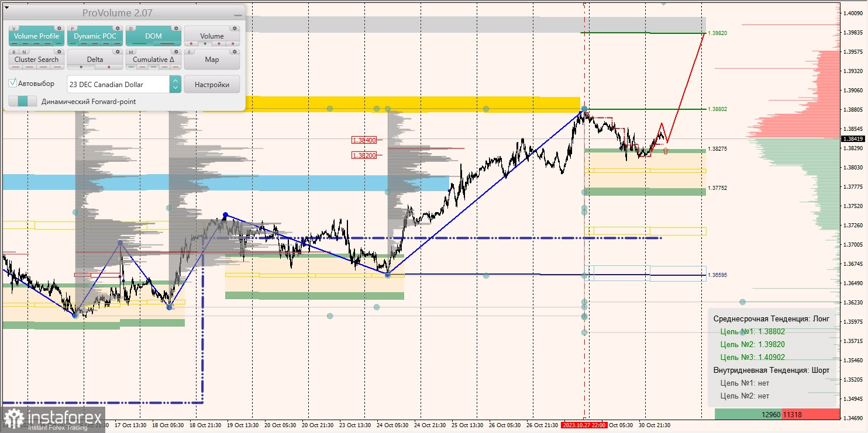Image resolution: width=868 pixels, height=433 pixels.
Task: Open Delta gear settings
Action: [x=118, y=51]
